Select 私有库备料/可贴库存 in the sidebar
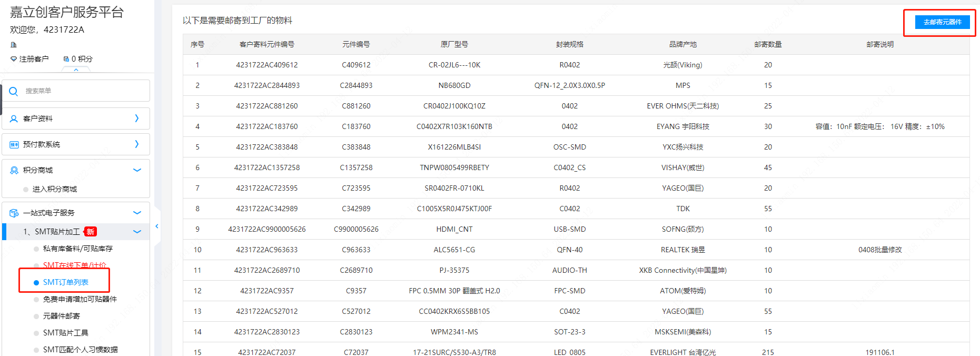This screenshot has width=980, height=356. pyautogui.click(x=77, y=249)
